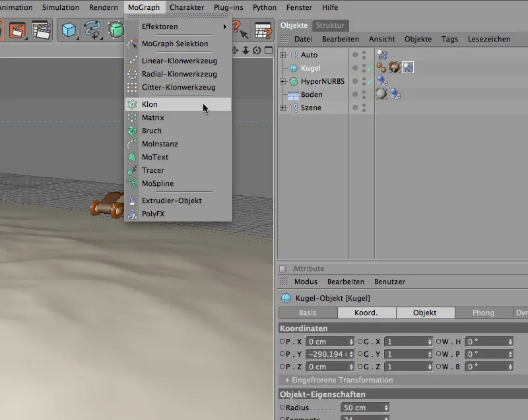The height and width of the screenshot is (420, 528).
Task: Open the Charakter menu
Action: click(x=187, y=7)
